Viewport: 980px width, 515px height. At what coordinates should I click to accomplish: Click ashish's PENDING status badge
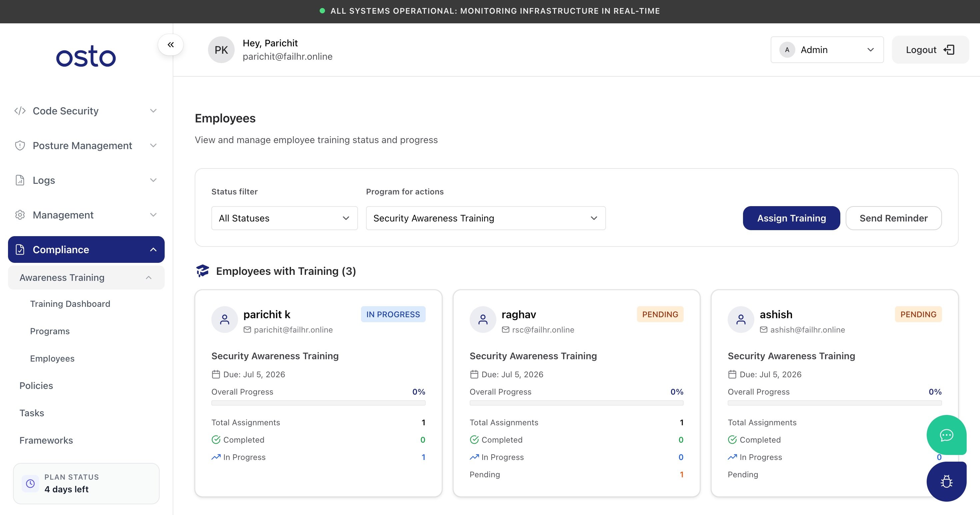(918, 315)
